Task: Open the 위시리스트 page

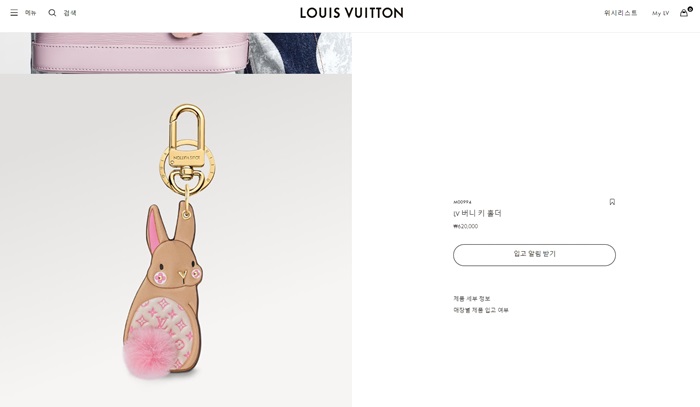Action: (x=621, y=13)
